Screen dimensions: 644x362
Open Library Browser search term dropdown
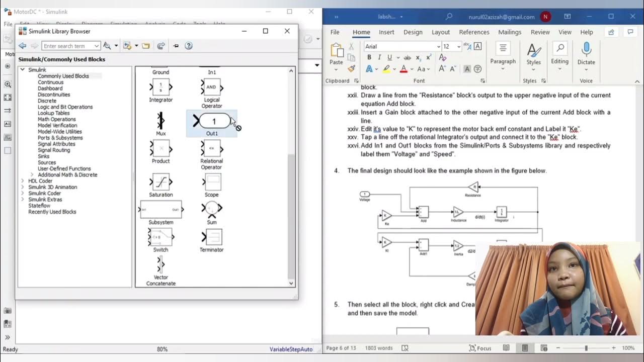(97, 46)
